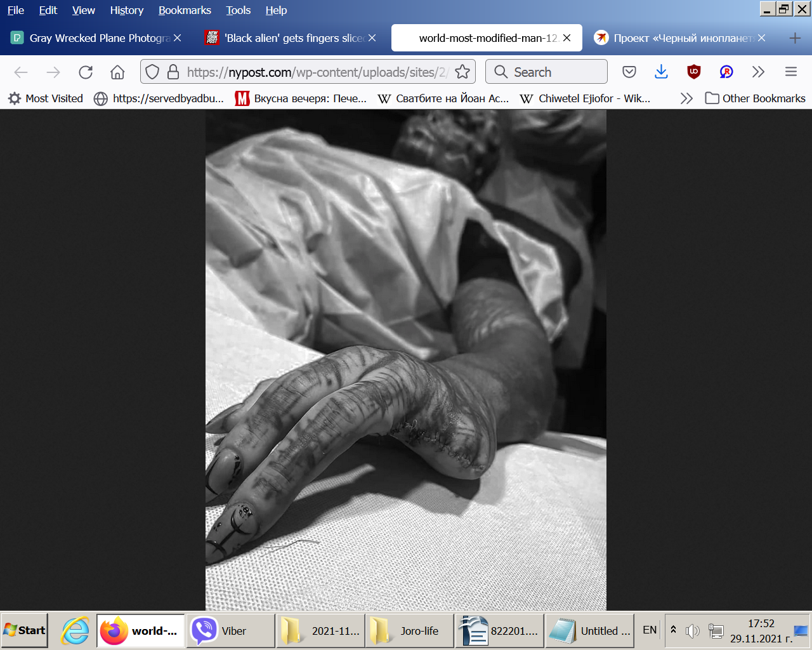Bookmark this page with the star icon
Image resolution: width=812 pixels, height=650 pixels.
click(462, 72)
